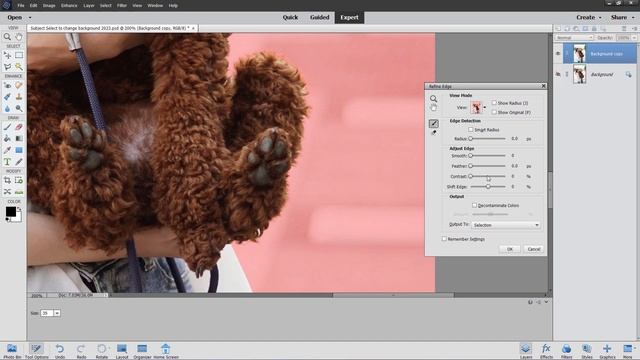Click OK in Refine Edge dialog
The image size is (640, 360).
(x=510, y=249)
